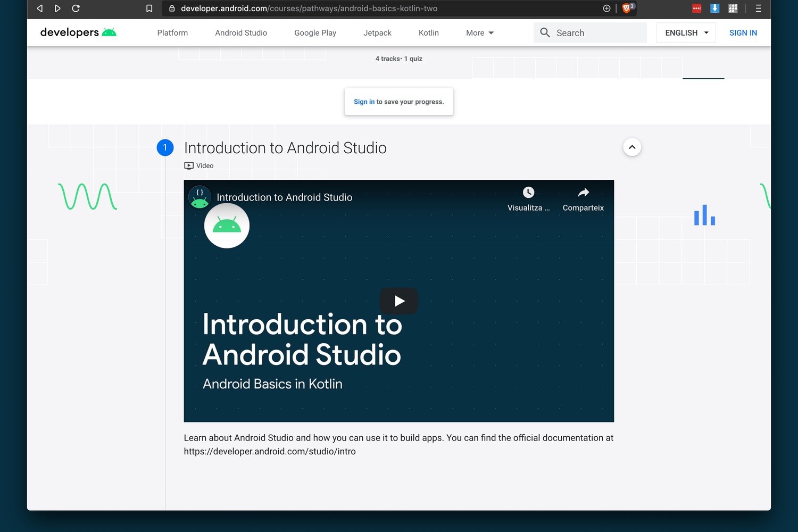
Task: Click the Watch later clock icon
Action: tap(528, 193)
